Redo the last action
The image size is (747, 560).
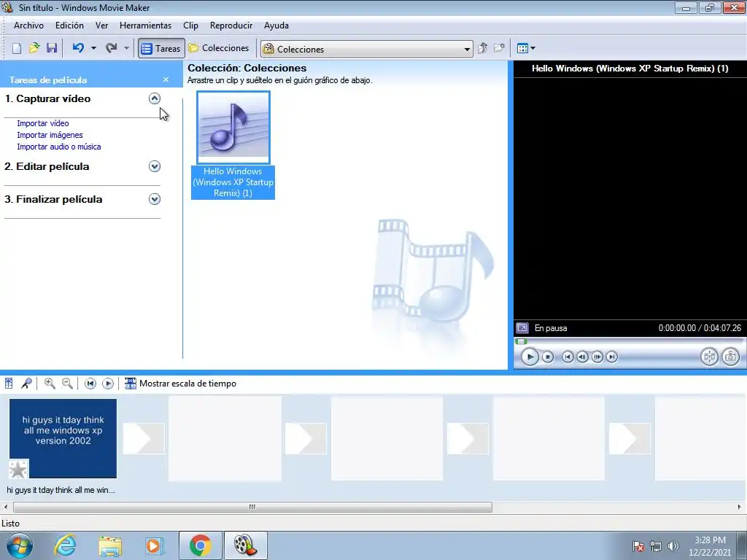(111, 48)
